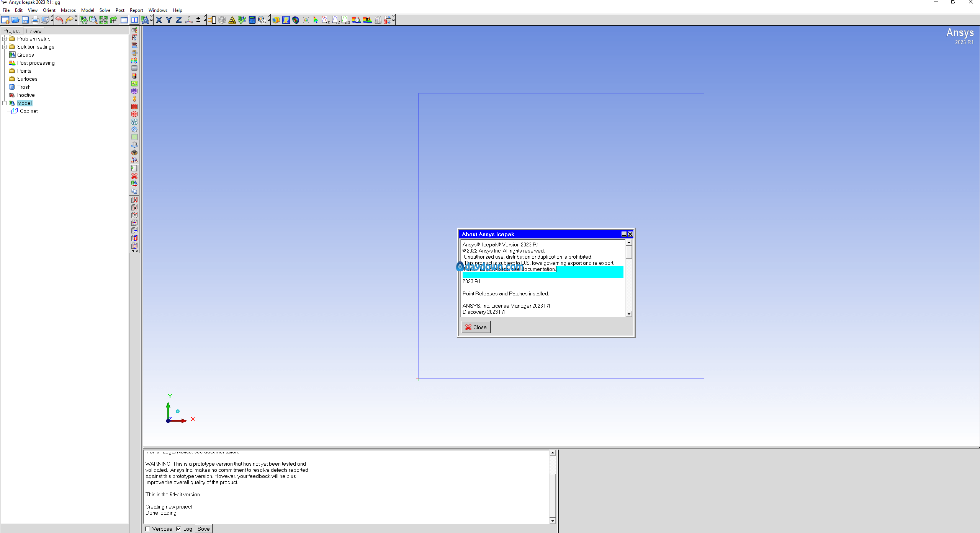Click the Print screen printer icon
The image size is (980, 533).
pos(35,20)
